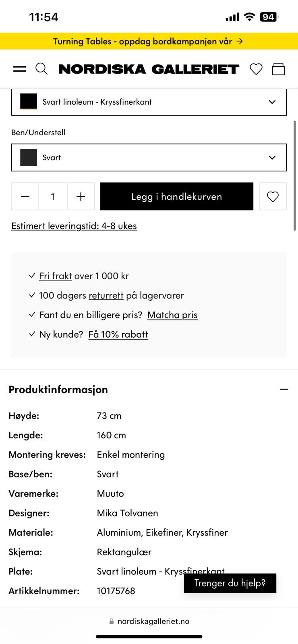Click the Matcha pris link
This screenshot has width=298, height=644.
(x=172, y=315)
